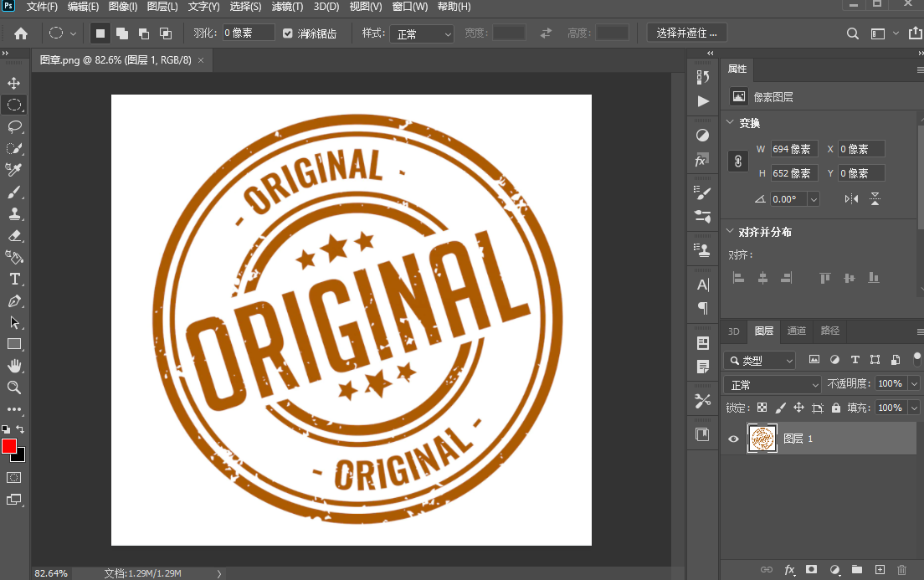This screenshot has width=924, height=580.
Task: Select the Elliptical Marquee tool
Action: pyautogui.click(x=14, y=105)
